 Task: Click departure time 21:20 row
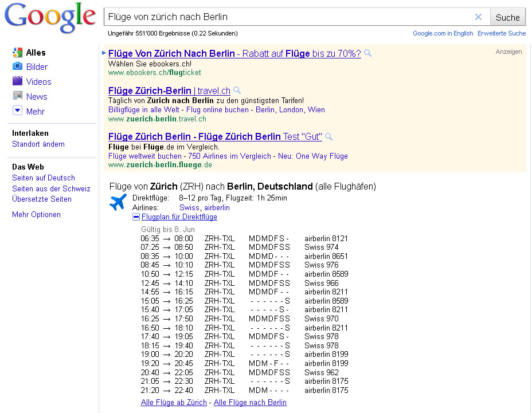[x=244, y=390]
